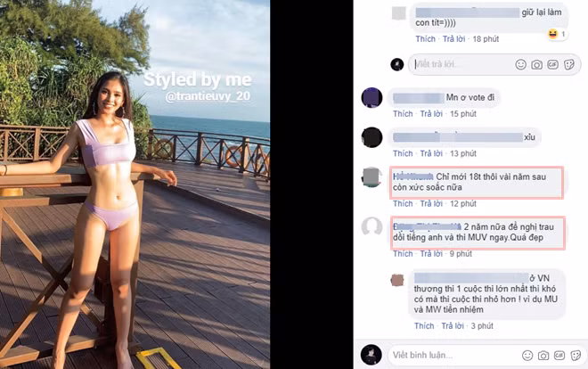
Task: Open the bikini photo on the left
Action: [x=135, y=184]
